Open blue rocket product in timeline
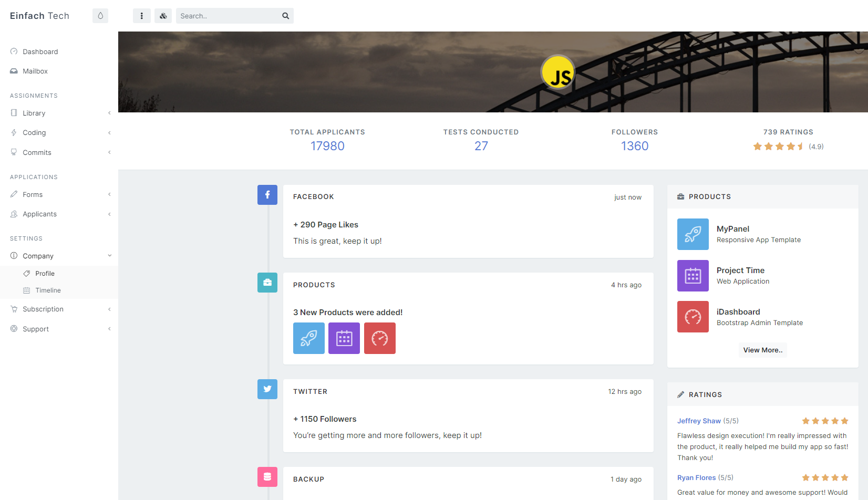868x500 pixels. (309, 338)
